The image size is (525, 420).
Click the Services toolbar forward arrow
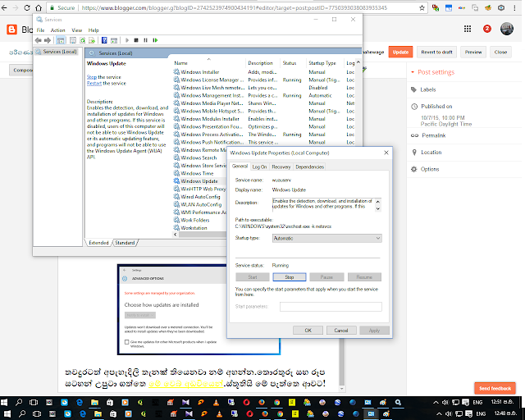[48, 40]
